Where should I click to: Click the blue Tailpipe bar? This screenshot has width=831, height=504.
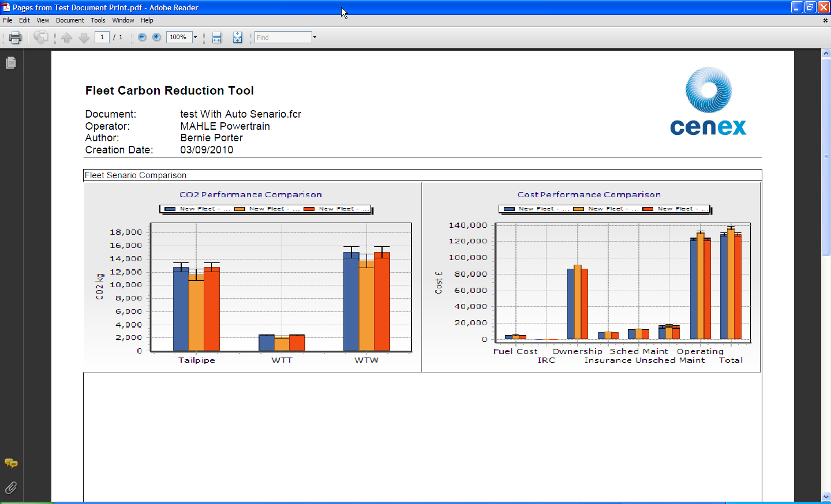[x=181, y=309]
